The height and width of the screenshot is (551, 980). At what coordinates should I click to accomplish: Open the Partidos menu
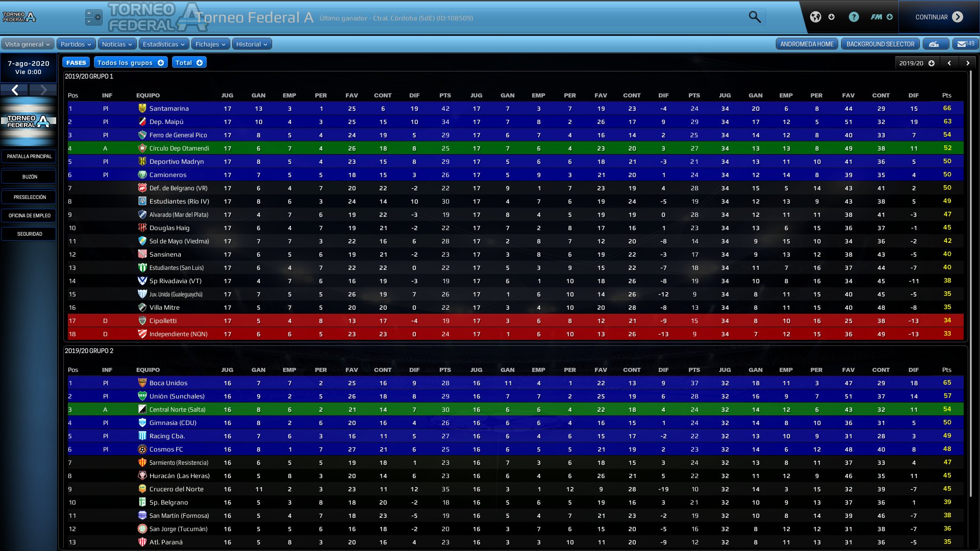coord(76,44)
